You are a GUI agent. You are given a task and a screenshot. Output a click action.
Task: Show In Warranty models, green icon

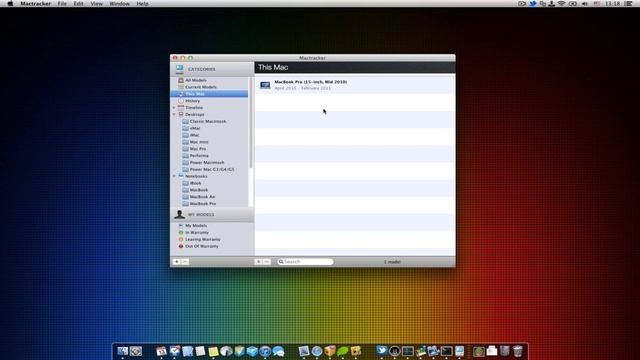tap(212, 232)
